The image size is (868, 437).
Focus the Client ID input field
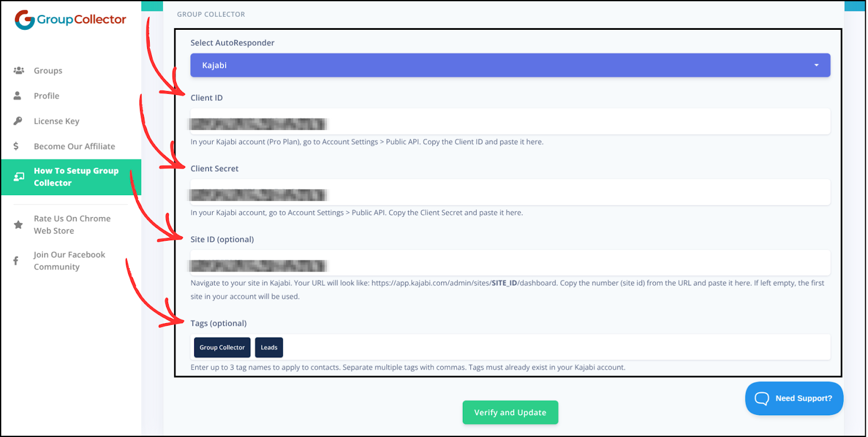510,121
